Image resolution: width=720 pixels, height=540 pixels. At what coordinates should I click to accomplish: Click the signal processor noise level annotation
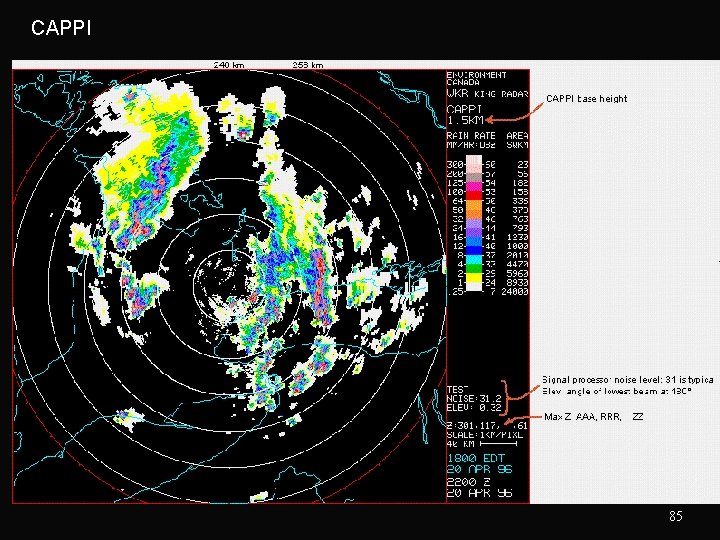pos(628,380)
